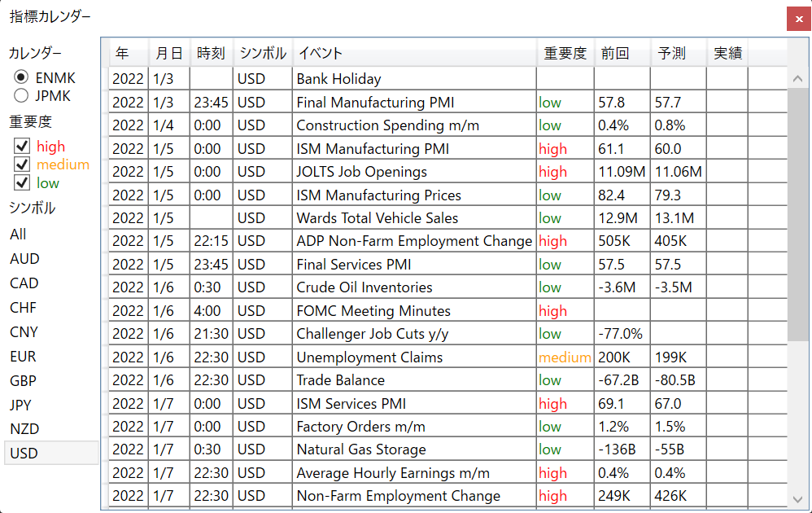Sort by the 時刻 column header
Screen dimensions: 812x513
[211, 54]
